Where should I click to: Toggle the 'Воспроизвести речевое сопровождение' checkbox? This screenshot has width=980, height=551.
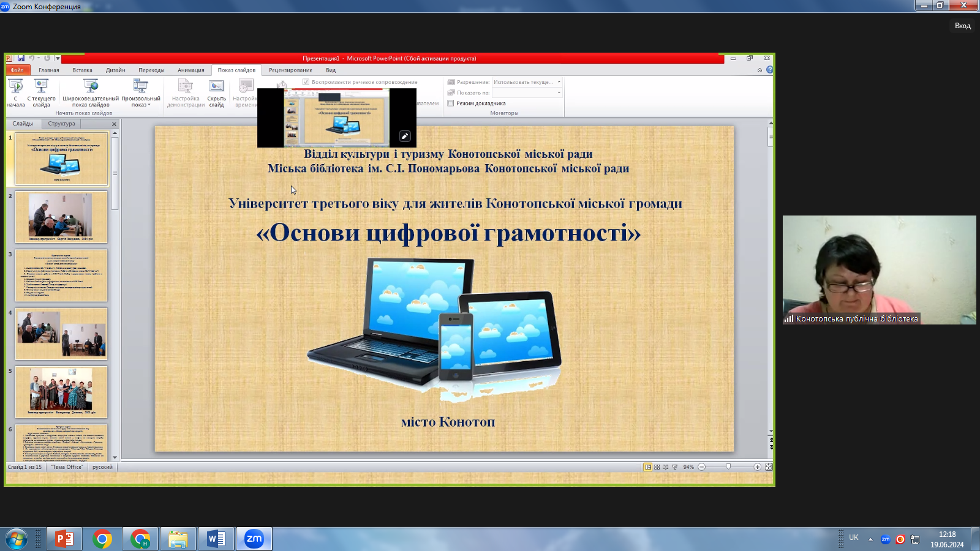pos(306,82)
